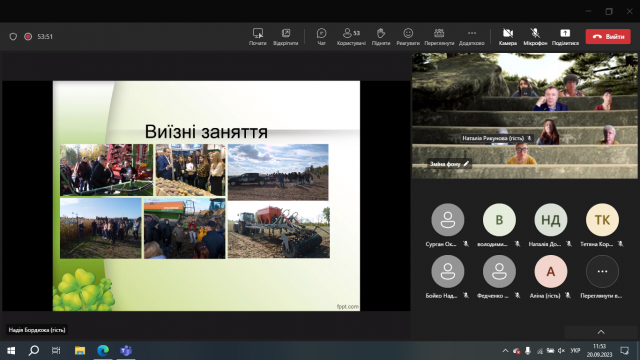Open Microsoft Teams from the taskbar
Screen dimensions: 640x360
click(x=126, y=350)
